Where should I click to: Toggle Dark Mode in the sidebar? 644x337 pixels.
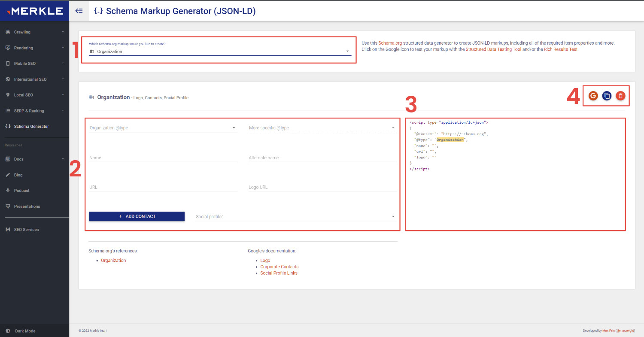point(25,331)
